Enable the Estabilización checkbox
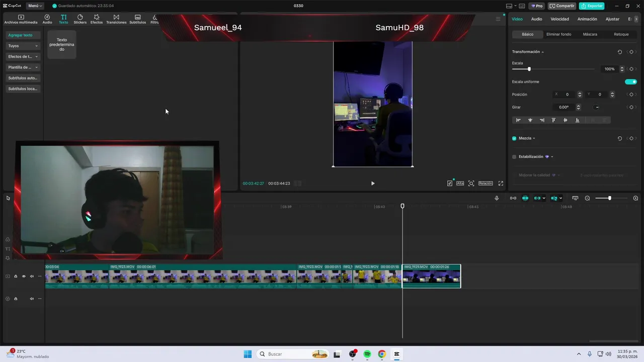The image size is (644, 362). click(x=514, y=157)
